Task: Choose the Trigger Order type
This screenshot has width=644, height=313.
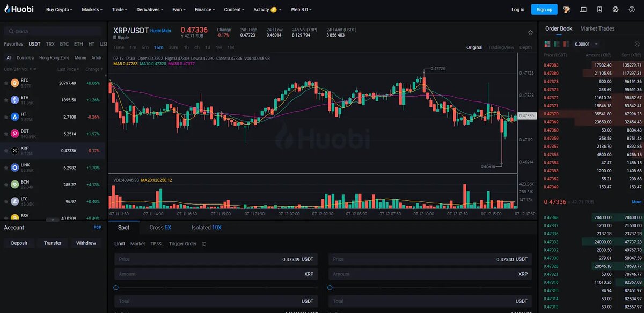Action: click(x=183, y=244)
